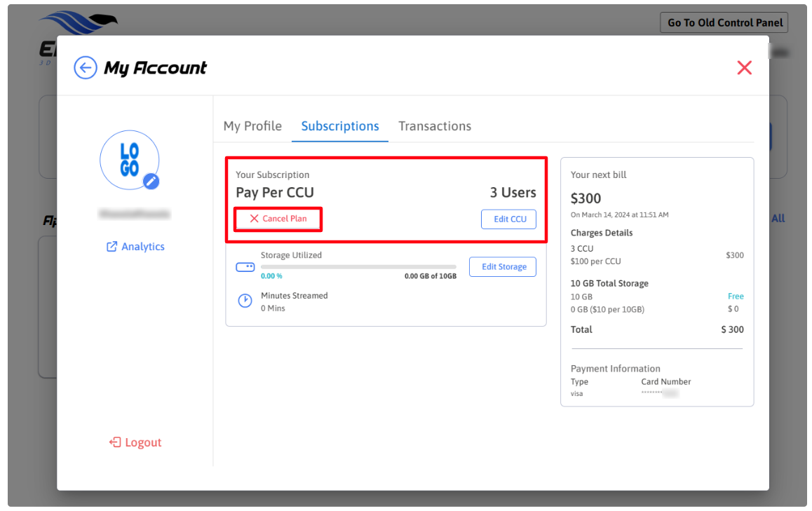Click the pencil edit icon on the logo

click(151, 182)
